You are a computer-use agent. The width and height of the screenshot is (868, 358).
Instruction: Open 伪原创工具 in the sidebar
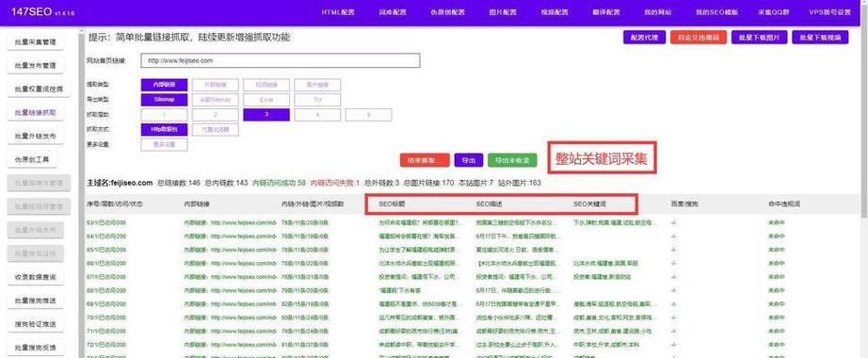pyautogui.click(x=32, y=159)
